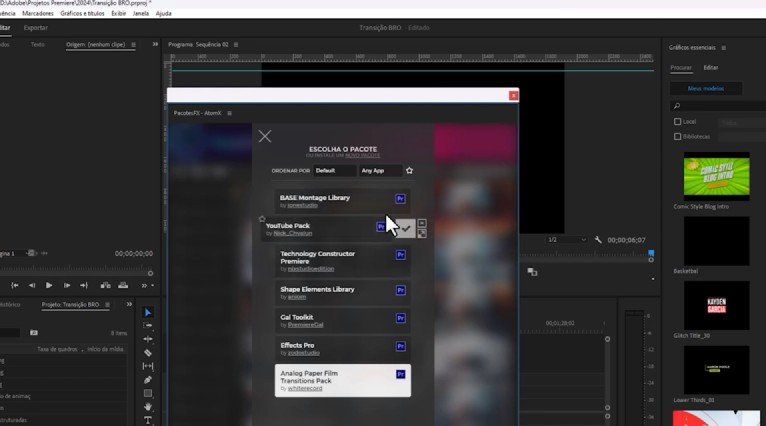Choose the Pen tool in toolbar
This screenshot has width=766, height=426.
[148, 380]
